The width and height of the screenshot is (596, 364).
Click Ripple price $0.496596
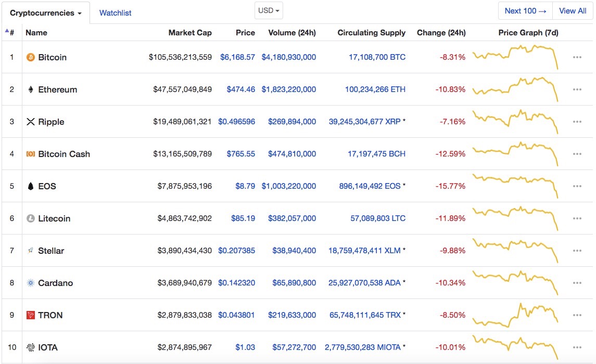[236, 122]
